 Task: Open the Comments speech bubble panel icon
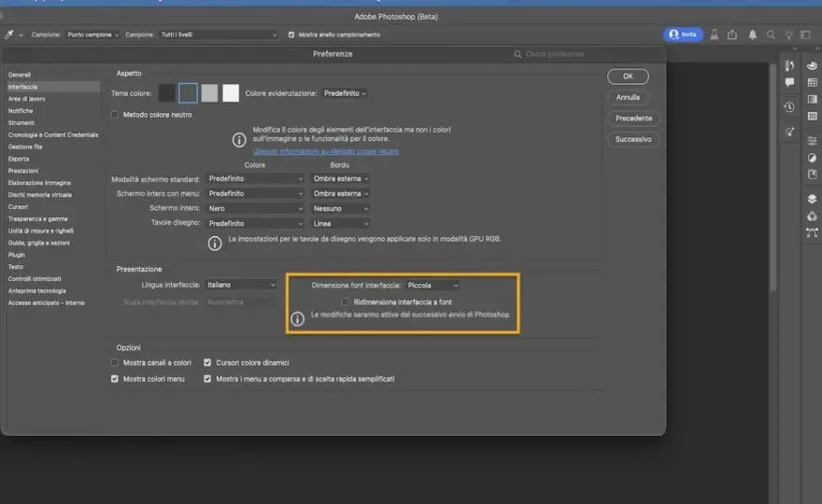(789, 82)
